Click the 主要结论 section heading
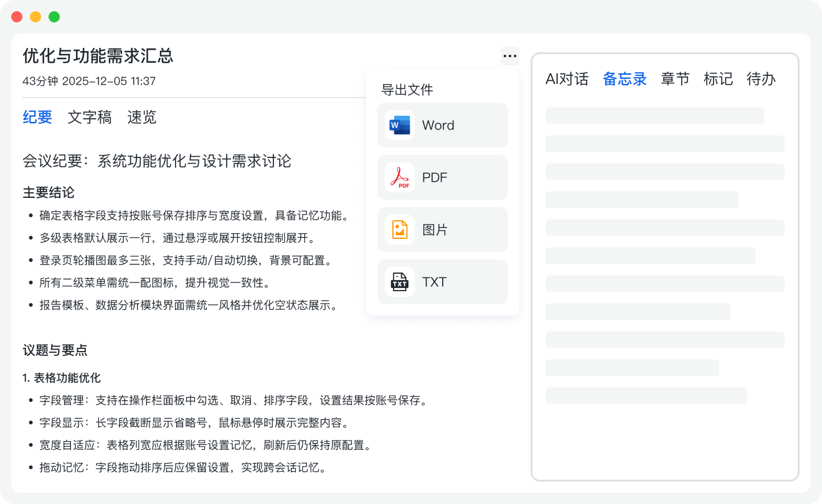This screenshot has height=504, width=822. [x=49, y=192]
